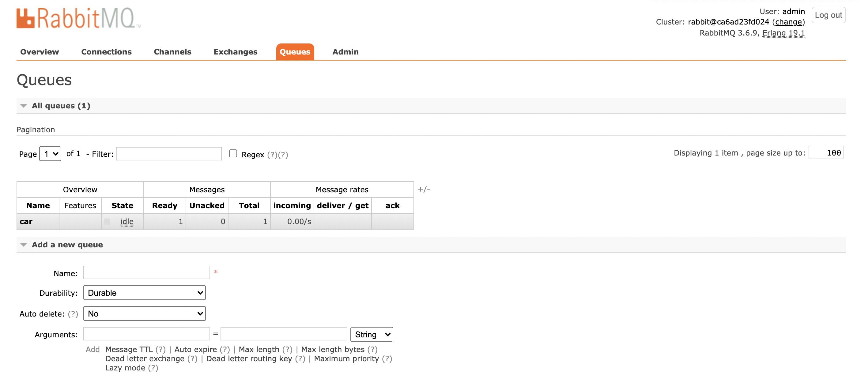Show Auto delete help tooltip

73,314
